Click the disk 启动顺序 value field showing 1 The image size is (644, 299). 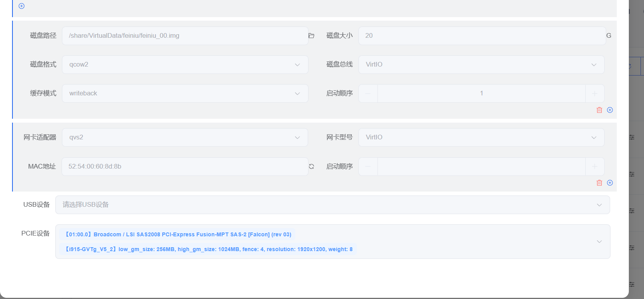(481, 93)
